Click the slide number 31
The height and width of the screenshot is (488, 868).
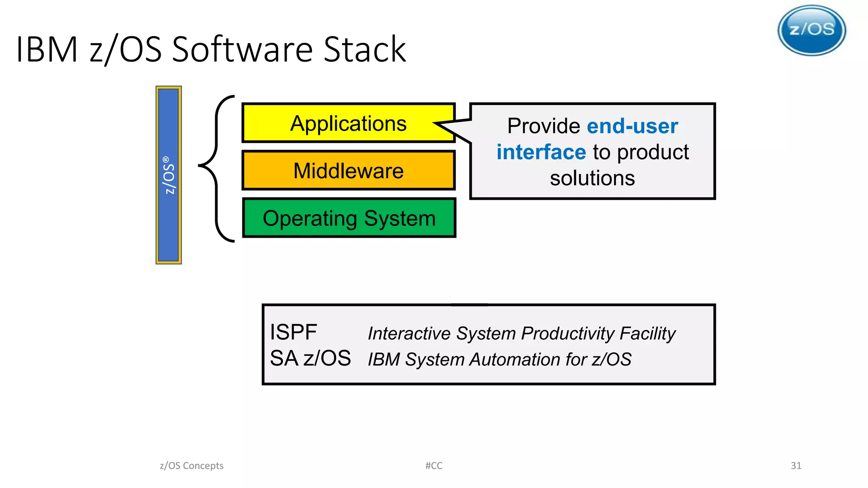coord(796,466)
